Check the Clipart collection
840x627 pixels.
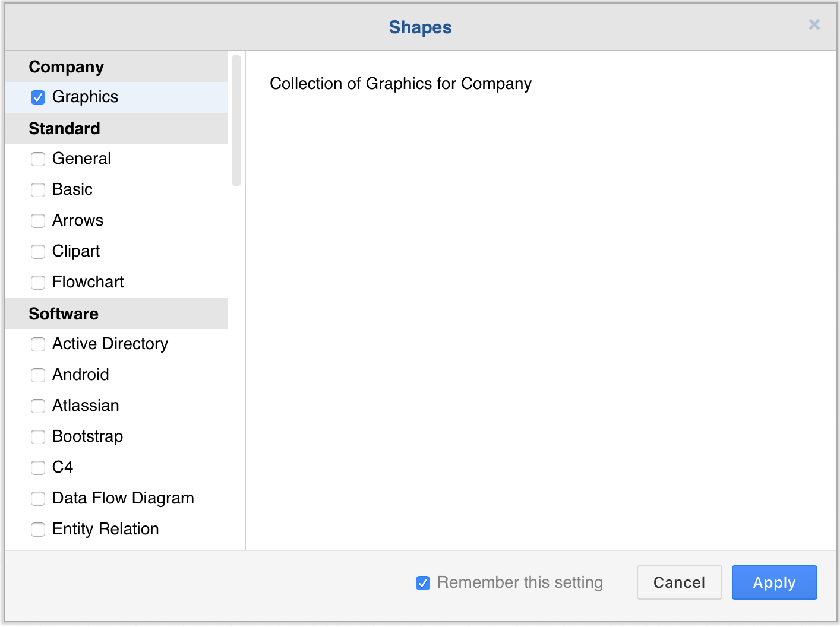pos(38,251)
